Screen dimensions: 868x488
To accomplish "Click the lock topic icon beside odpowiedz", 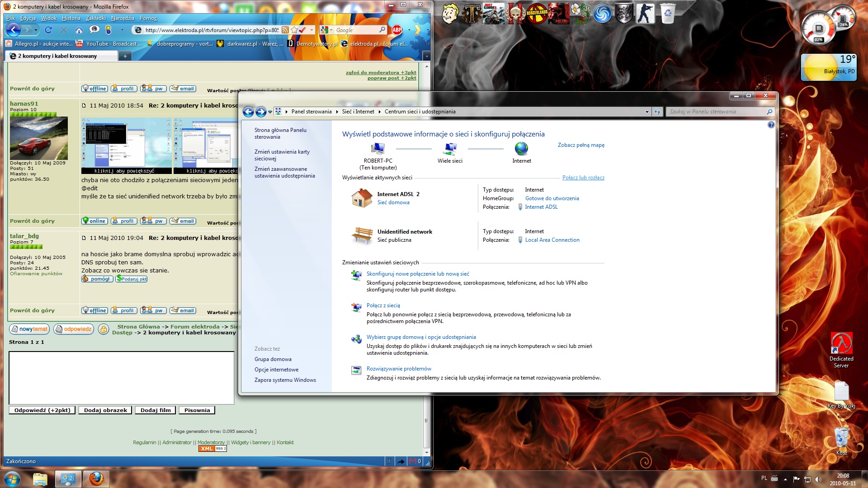I will coord(104,329).
